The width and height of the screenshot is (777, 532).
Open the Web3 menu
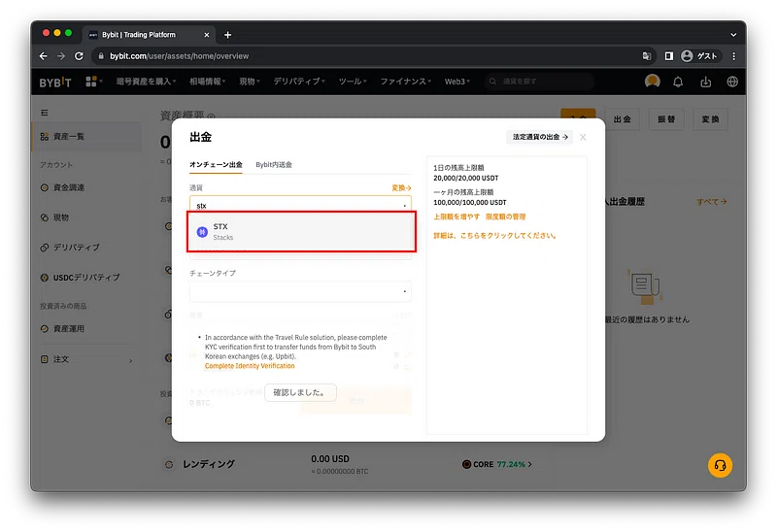(456, 82)
